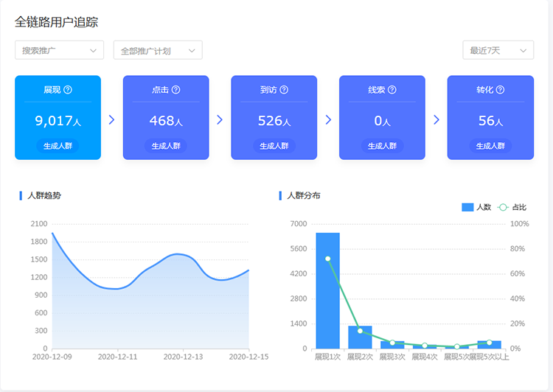Click help icon next to 点击
Image resolution: width=553 pixels, height=392 pixels.
tap(175, 90)
